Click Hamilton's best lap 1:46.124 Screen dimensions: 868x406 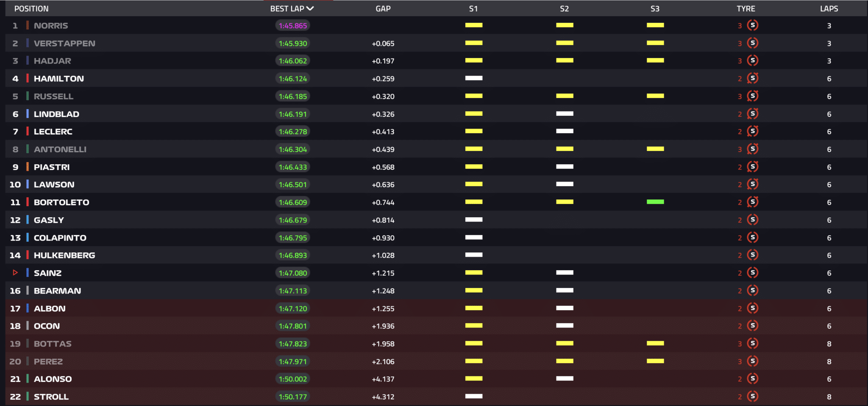pos(293,78)
